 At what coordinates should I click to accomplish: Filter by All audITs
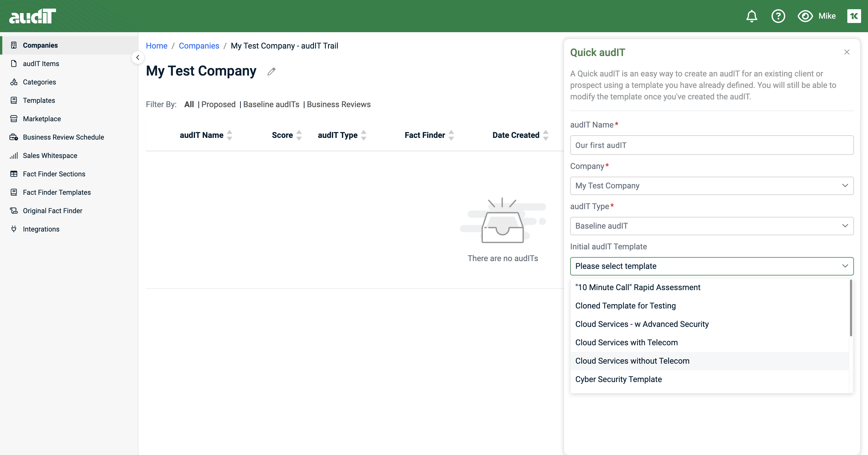pyautogui.click(x=189, y=105)
